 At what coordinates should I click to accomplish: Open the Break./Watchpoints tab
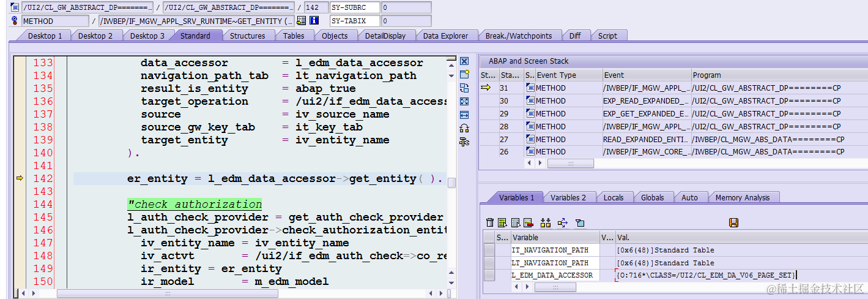(x=518, y=36)
